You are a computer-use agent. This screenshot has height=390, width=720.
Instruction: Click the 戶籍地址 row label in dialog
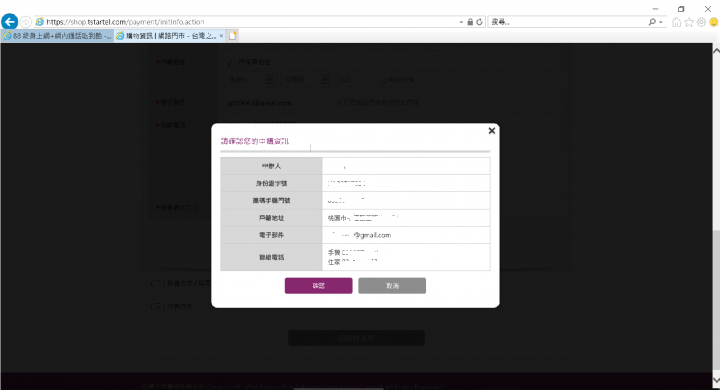pos(271,218)
